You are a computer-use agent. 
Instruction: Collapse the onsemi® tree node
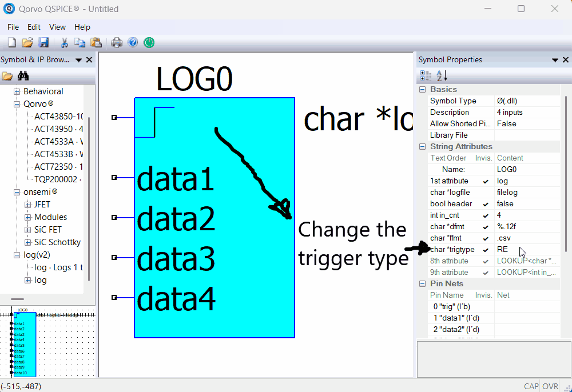pyautogui.click(x=17, y=192)
